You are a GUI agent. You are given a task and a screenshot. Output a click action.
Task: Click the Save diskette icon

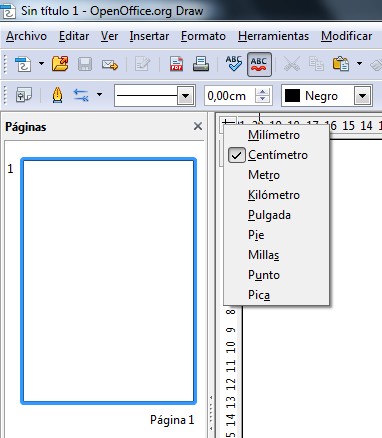point(85,64)
